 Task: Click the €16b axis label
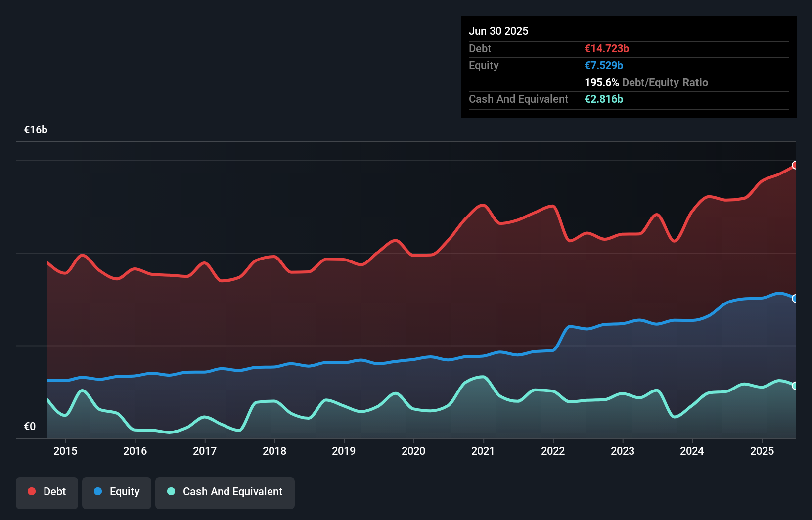pos(36,130)
